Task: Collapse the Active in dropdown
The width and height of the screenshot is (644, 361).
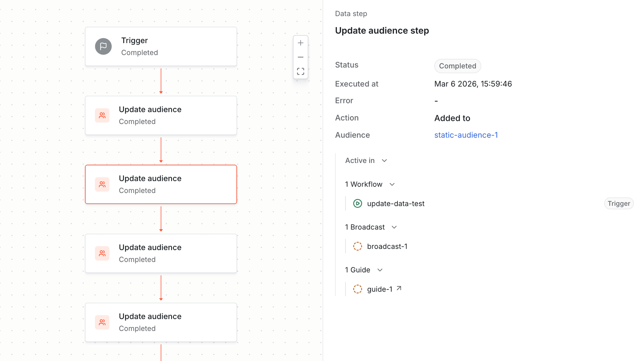Action: point(385,161)
